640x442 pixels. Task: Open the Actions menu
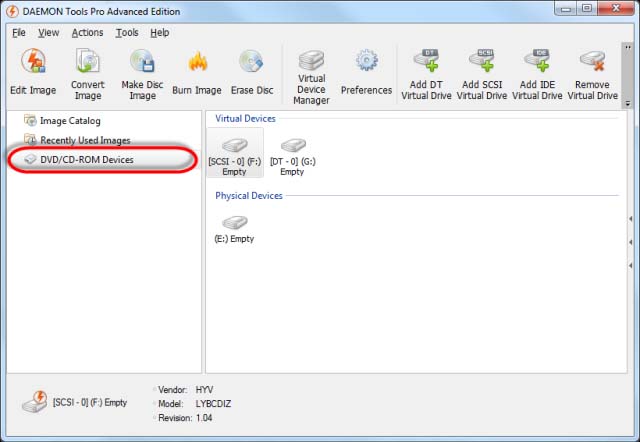pos(87,33)
